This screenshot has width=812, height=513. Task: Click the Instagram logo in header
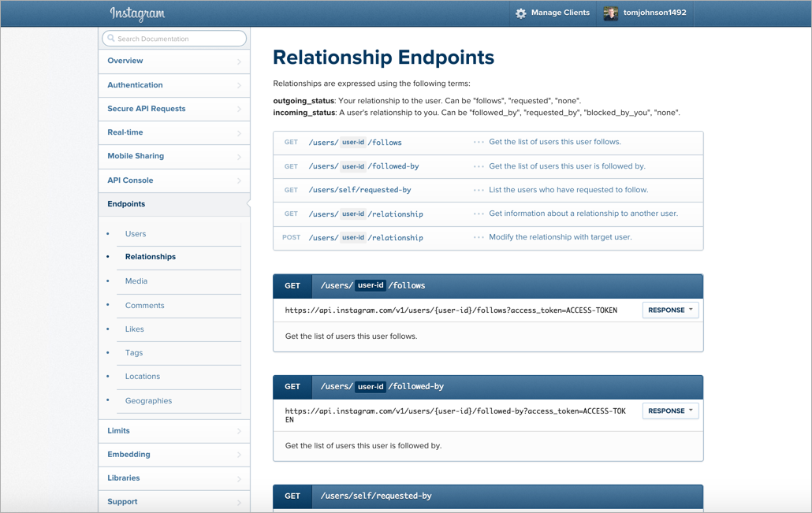tap(137, 13)
